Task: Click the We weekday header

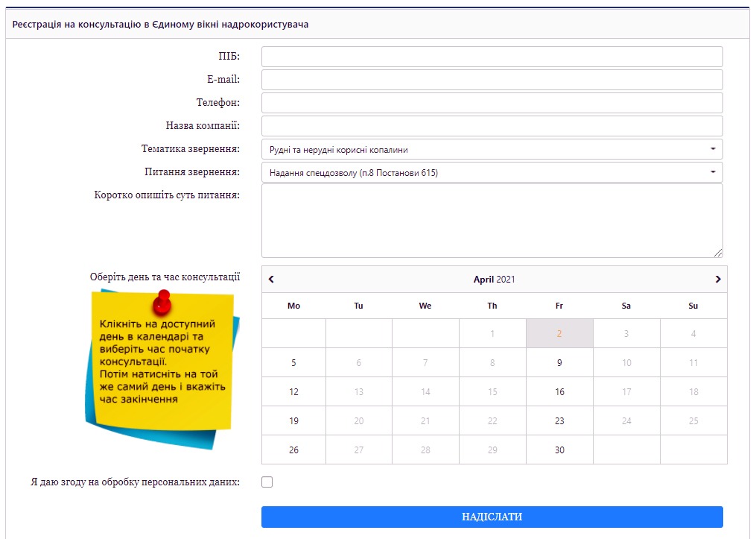Action: 425,306
